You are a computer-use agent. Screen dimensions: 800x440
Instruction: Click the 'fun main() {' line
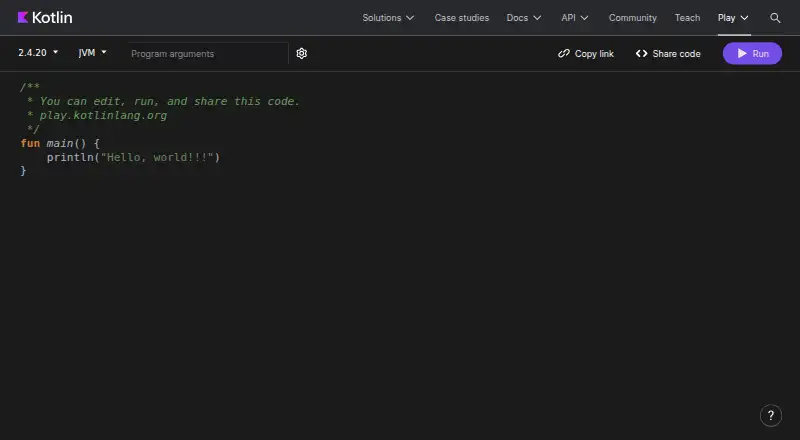click(60, 143)
